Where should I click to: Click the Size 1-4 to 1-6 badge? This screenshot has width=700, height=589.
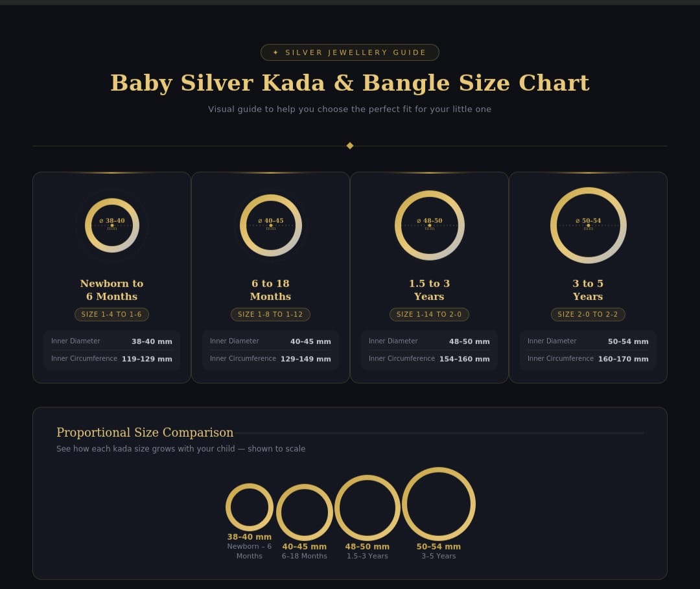(111, 314)
